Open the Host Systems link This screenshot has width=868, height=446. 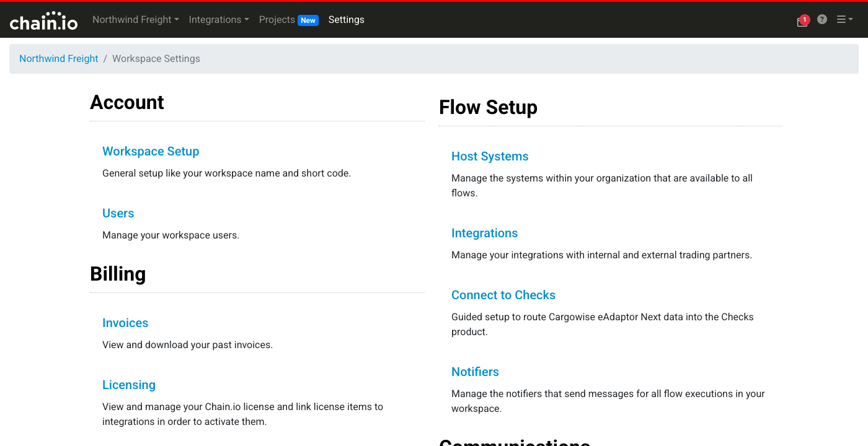[x=490, y=157]
